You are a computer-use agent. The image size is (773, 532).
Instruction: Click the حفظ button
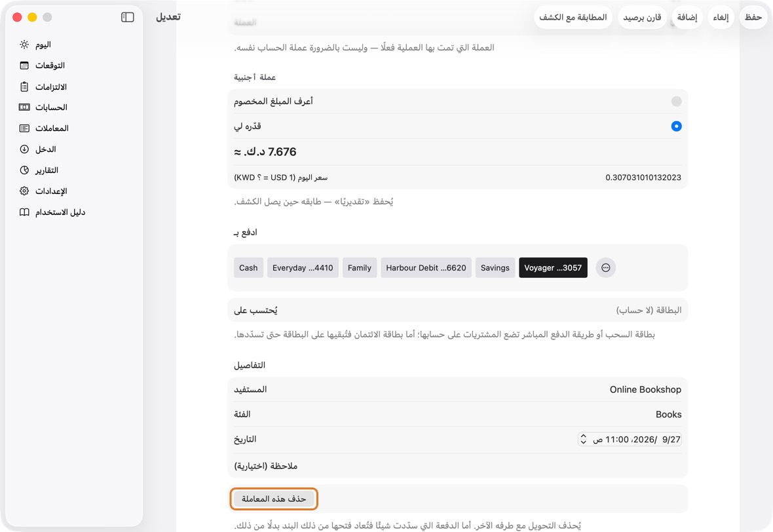[753, 17]
